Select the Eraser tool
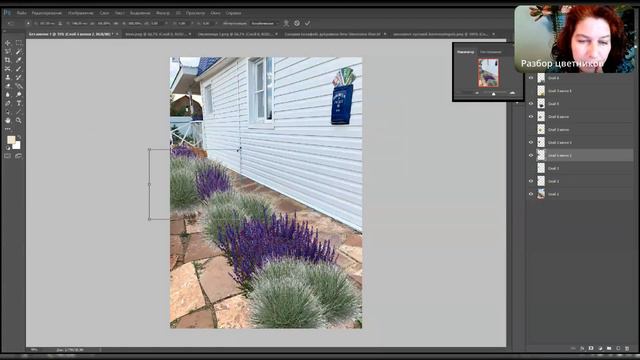The width and height of the screenshot is (640, 360). (x=8, y=86)
